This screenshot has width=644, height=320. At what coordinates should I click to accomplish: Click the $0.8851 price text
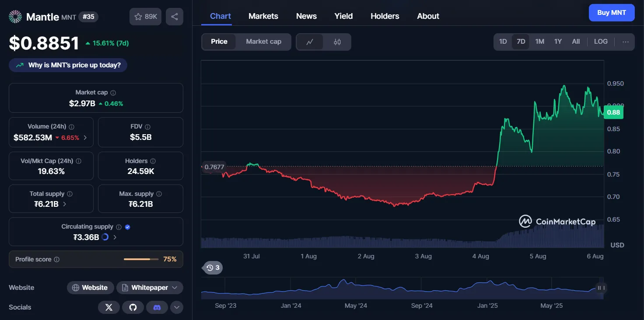[44, 43]
